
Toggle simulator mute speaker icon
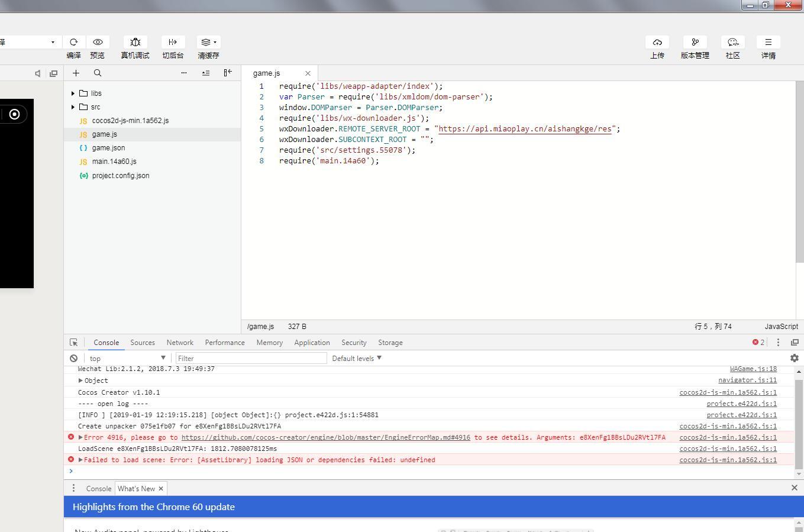[38, 73]
